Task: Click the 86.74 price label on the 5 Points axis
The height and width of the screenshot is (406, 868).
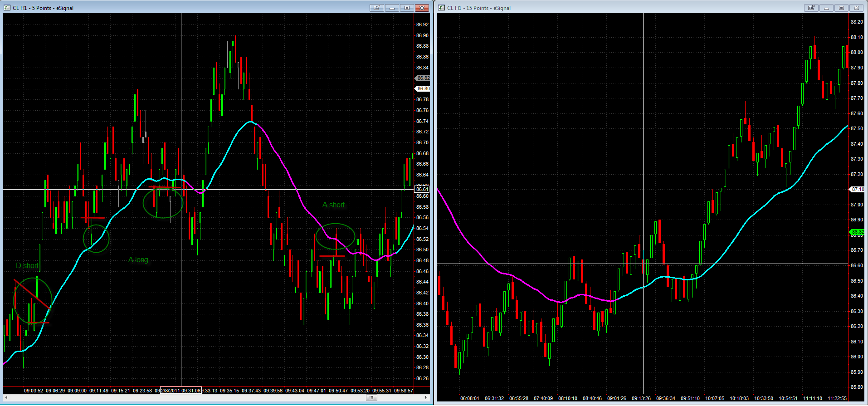Action: click(422, 121)
